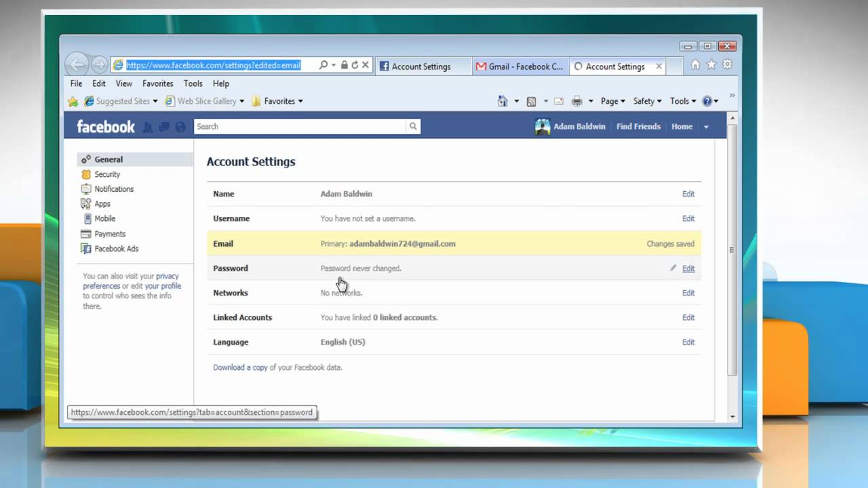Expand the address bar search dropdown arrow
Image resolution: width=868 pixels, height=488 pixels.
pyautogui.click(x=333, y=65)
